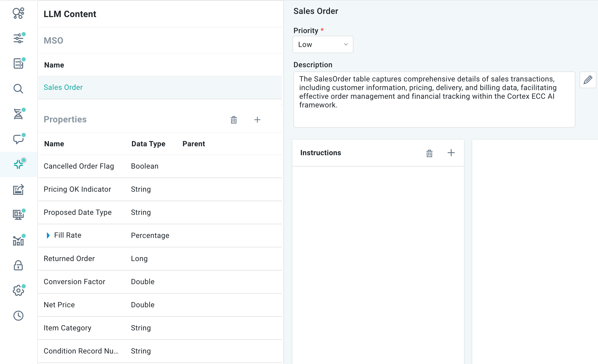Click the Fill Rate property name
The width and height of the screenshot is (598, 364).
click(x=68, y=235)
